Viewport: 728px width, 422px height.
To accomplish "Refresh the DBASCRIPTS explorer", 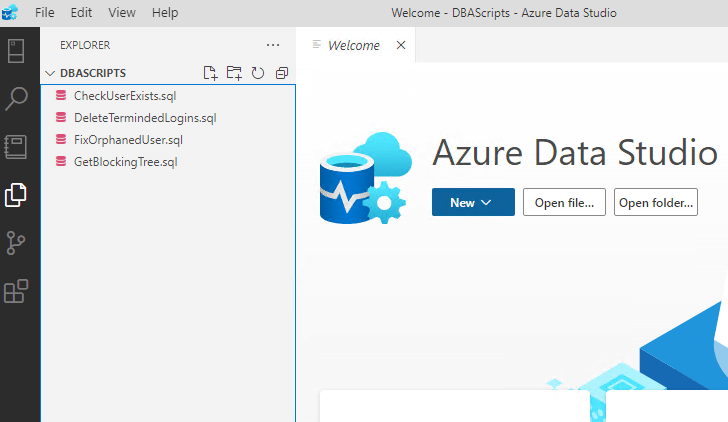I will click(x=258, y=73).
